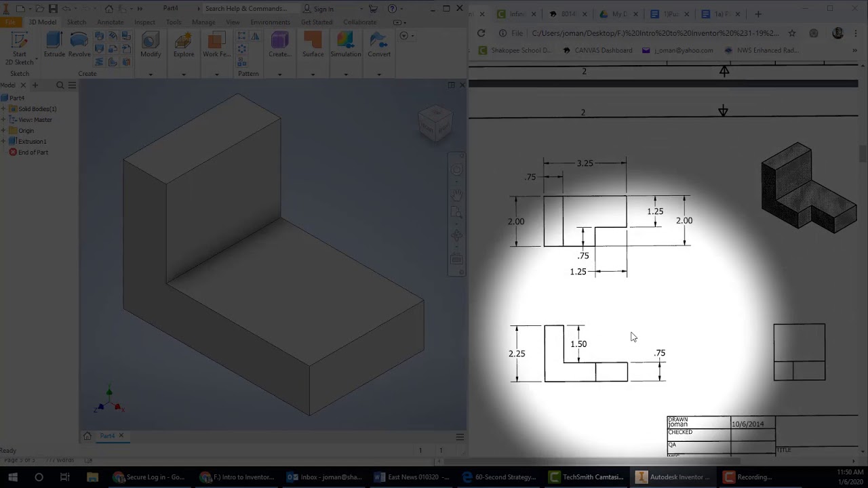Switch to the My Drive Chrome tab

click(618, 14)
